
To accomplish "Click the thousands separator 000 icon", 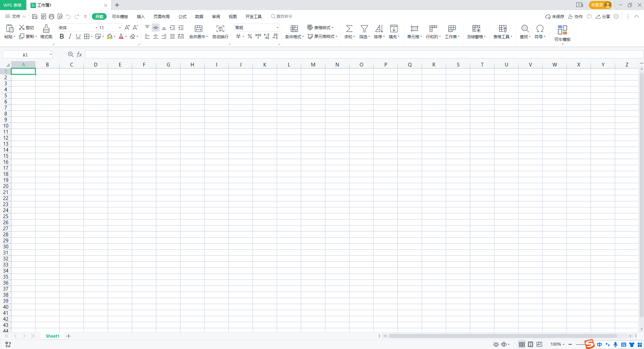I will click(258, 36).
